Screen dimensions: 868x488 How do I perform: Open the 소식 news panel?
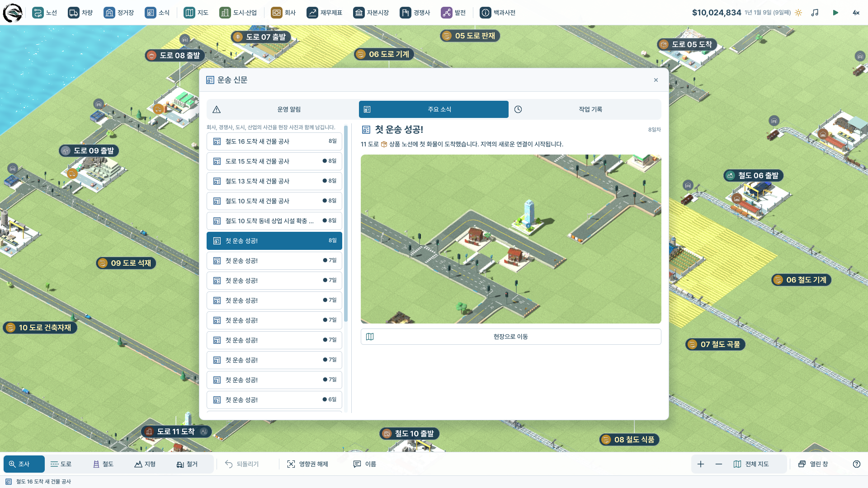(157, 13)
